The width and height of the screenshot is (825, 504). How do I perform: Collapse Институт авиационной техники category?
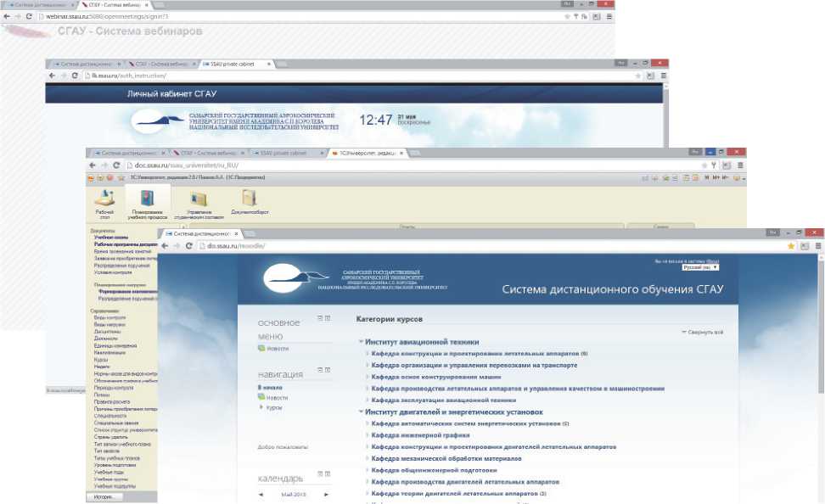pos(361,341)
